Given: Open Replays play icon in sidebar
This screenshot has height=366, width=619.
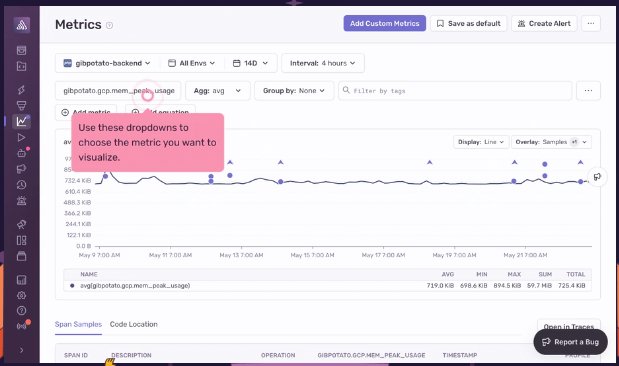Looking at the screenshot, I should 21,137.
